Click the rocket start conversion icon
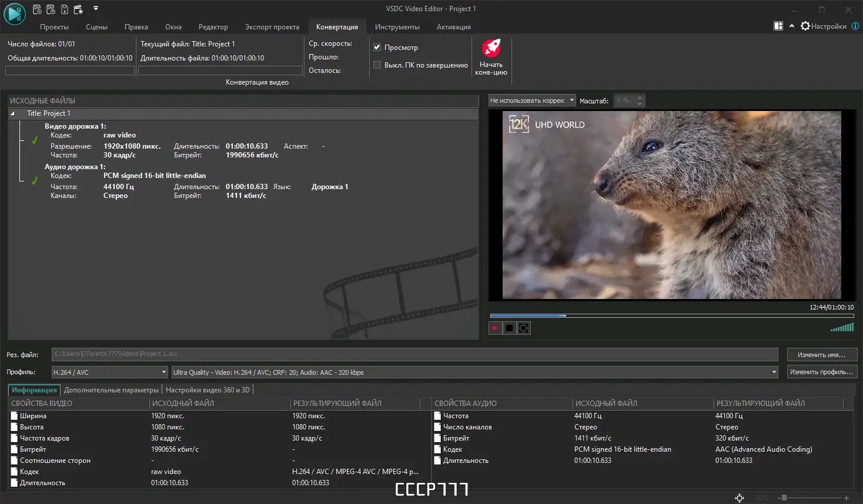The height and width of the screenshot is (504, 863). click(491, 48)
